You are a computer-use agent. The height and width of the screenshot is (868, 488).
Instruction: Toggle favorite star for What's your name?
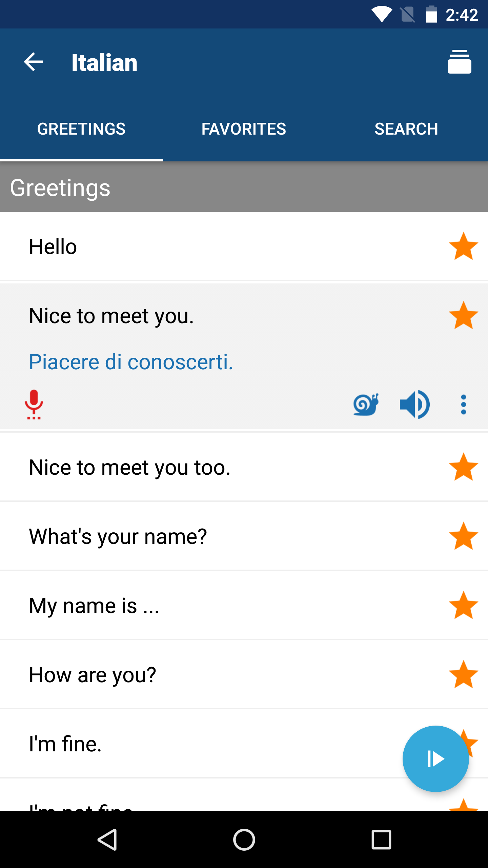tap(463, 536)
